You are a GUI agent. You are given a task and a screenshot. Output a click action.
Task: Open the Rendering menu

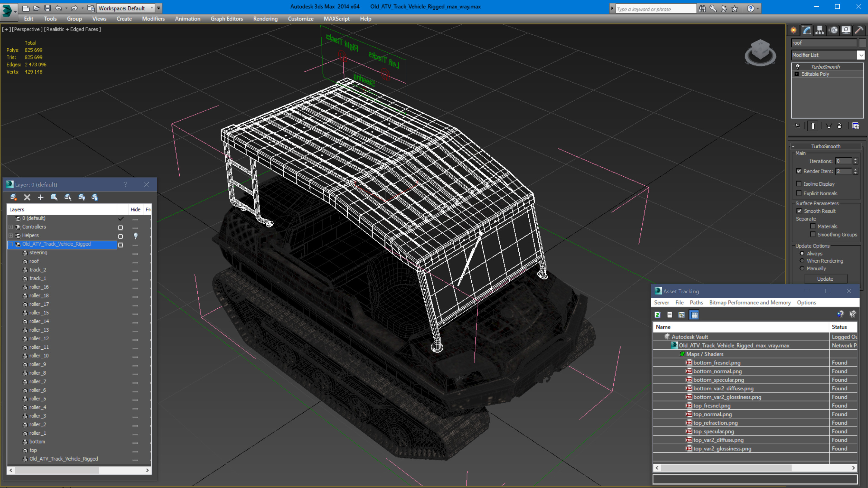265,19
